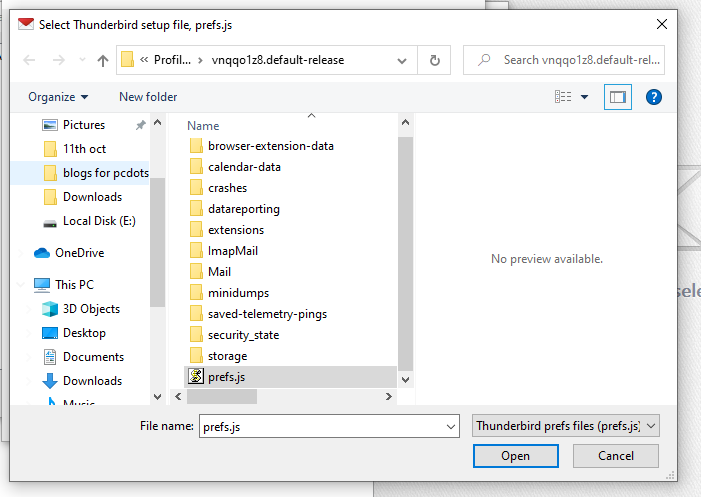Refresh the current folder view
This screenshot has height=497, width=701.
point(435,60)
